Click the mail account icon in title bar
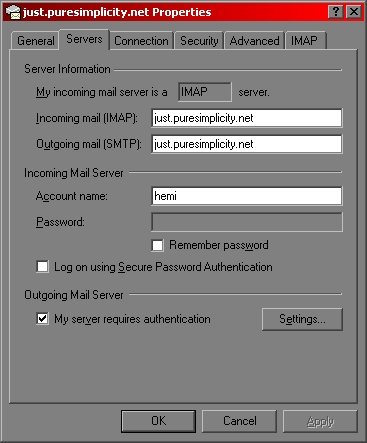This screenshot has height=443, width=367. tap(13, 12)
